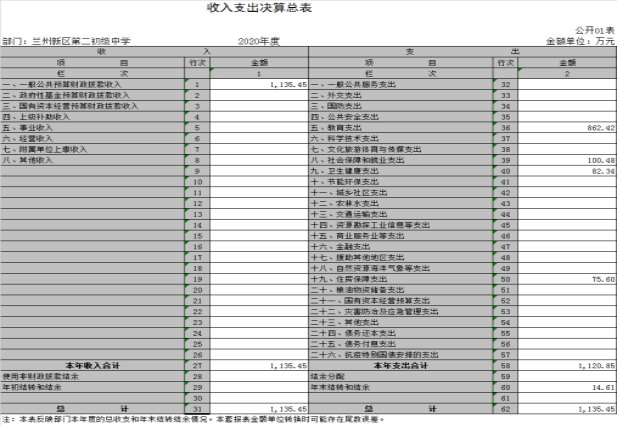Click the total expenditure amount 1,120.85
This screenshot has width=617, height=425.
point(590,365)
